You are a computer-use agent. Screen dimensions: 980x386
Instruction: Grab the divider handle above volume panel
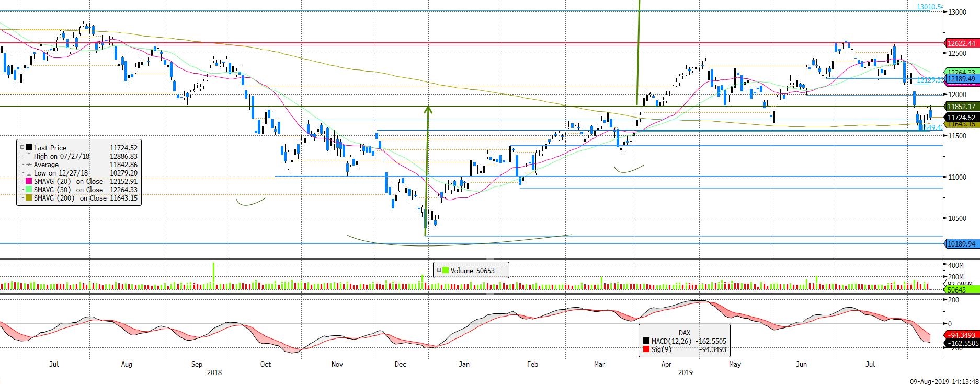[490, 259]
